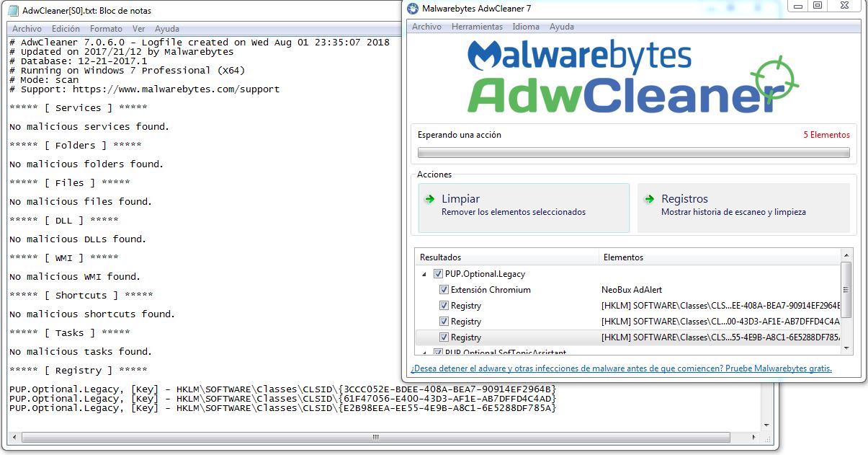Viewport: 868px width, 455px height.
Task: Uncheck the Extensión Chromium checkbox
Action: pos(444,290)
